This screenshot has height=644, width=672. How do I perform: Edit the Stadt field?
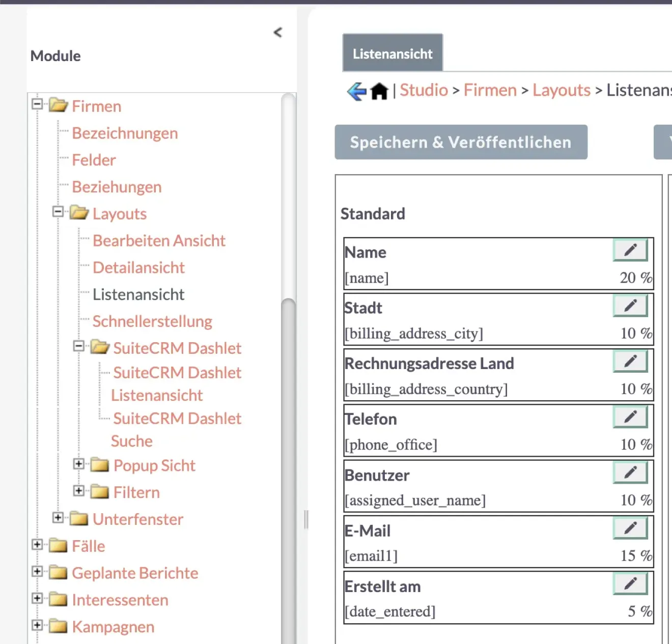point(630,305)
